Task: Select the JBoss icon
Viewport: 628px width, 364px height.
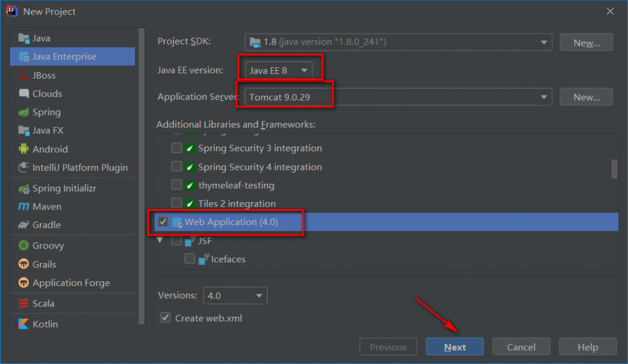Action: [x=23, y=75]
